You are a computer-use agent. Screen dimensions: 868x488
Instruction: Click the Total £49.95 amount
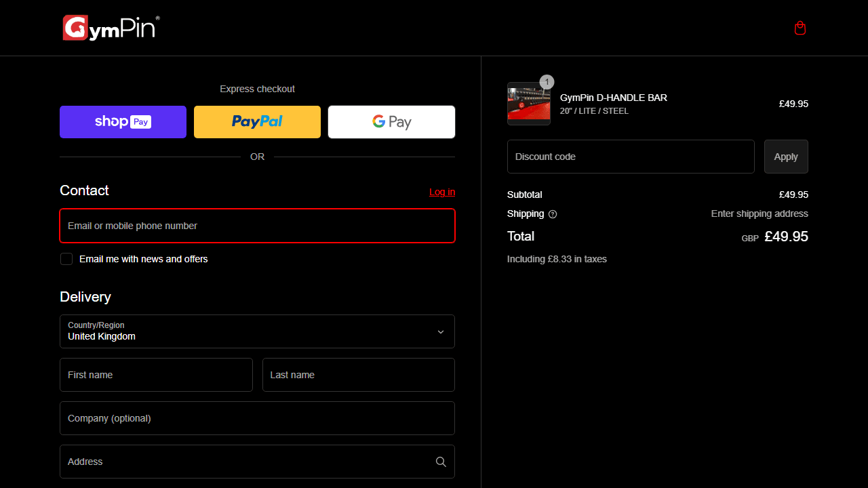click(x=786, y=237)
